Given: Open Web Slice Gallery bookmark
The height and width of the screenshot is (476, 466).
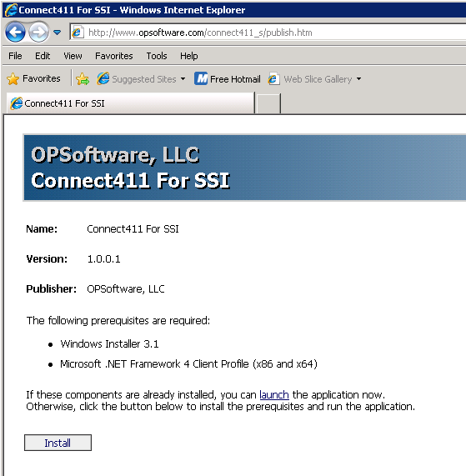Looking at the screenshot, I should pyautogui.click(x=309, y=79).
